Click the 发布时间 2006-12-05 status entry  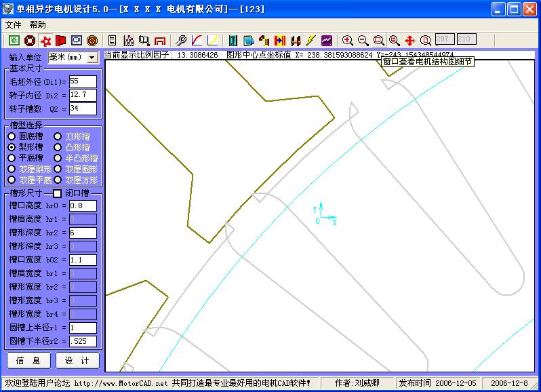[x=437, y=383]
